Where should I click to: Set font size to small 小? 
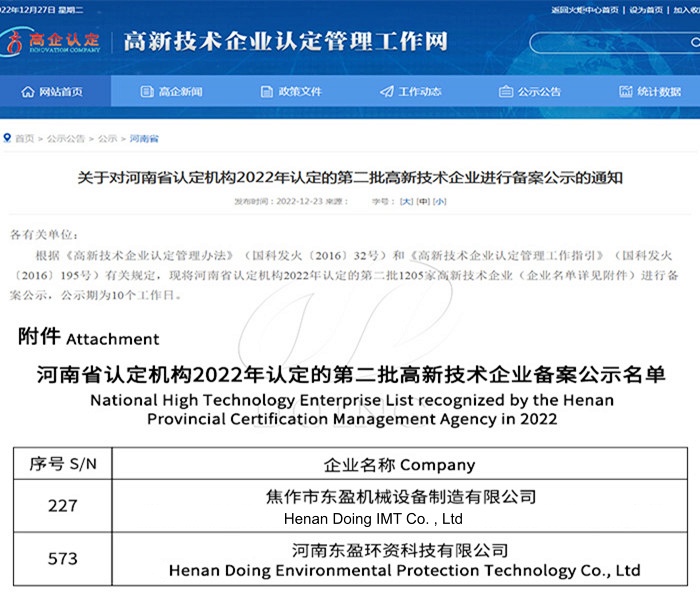click(x=440, y=201)
